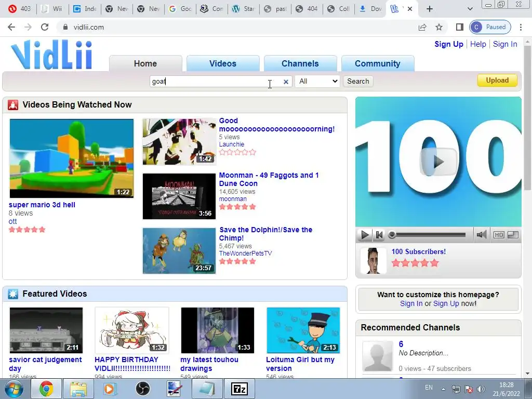Toggle HD quality in the video player
532x399 pixels.
coord(498,235)
